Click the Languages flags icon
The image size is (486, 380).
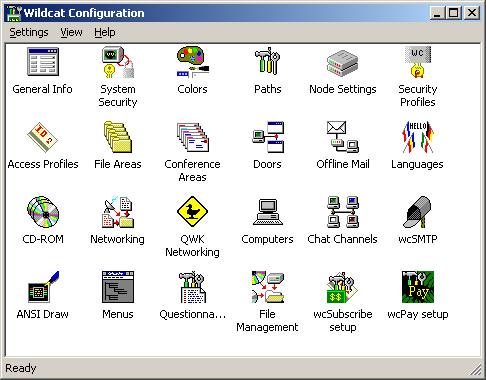click(x=418, y=137)
